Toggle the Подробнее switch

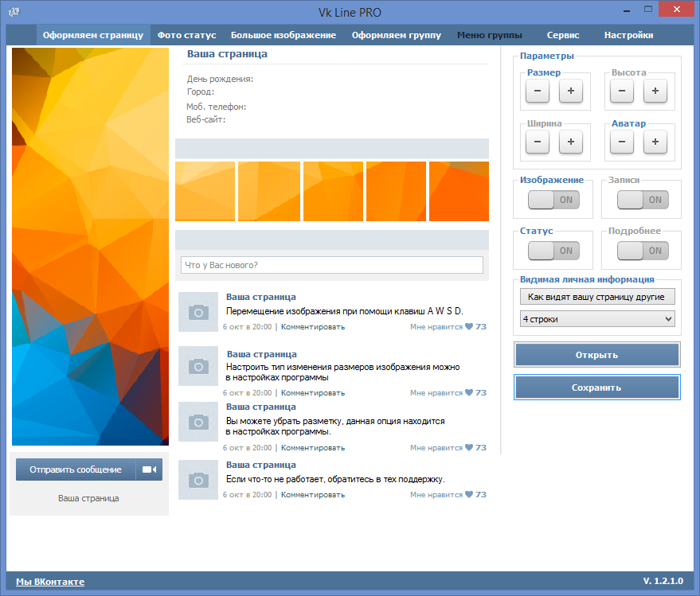[643, 251]
